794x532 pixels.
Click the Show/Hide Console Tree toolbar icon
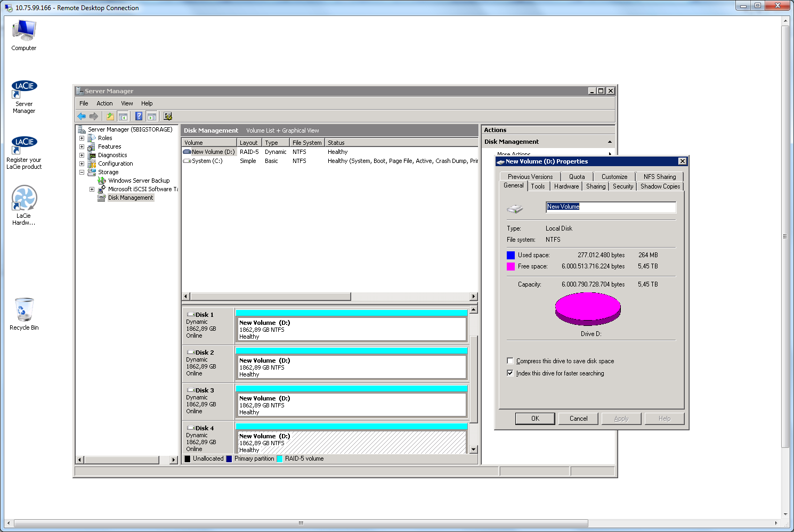click(123, 116)
